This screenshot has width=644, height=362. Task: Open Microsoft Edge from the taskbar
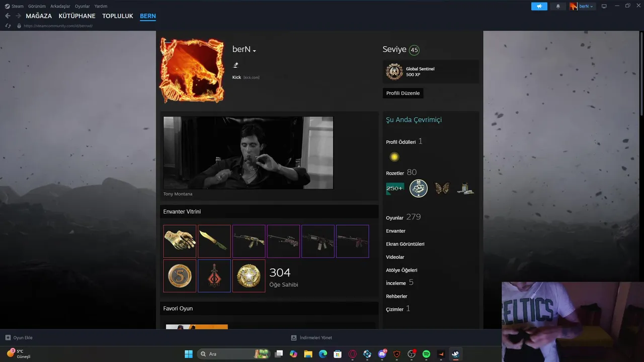click(x=323, y=354)
